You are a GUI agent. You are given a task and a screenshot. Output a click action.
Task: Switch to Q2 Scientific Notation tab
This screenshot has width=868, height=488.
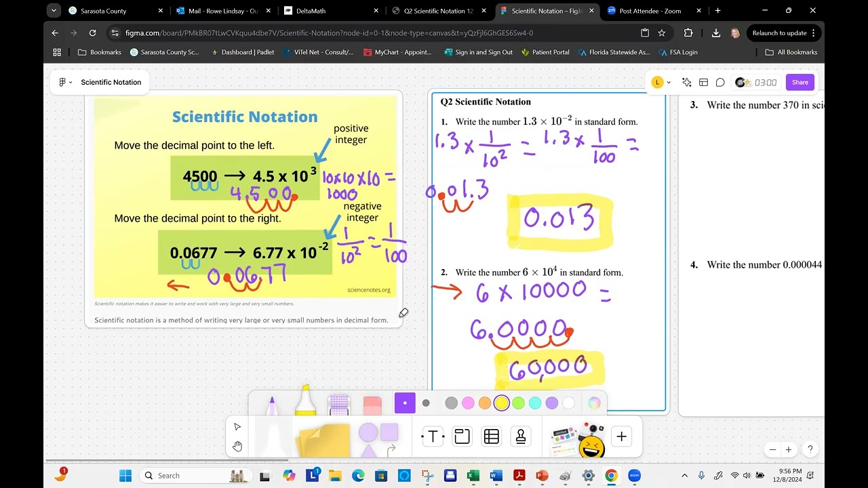point(439,11)
